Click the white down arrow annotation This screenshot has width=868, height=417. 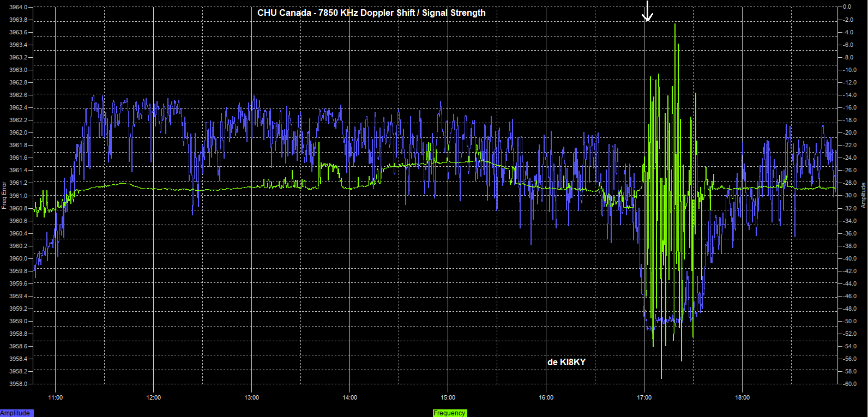(647, 11)
